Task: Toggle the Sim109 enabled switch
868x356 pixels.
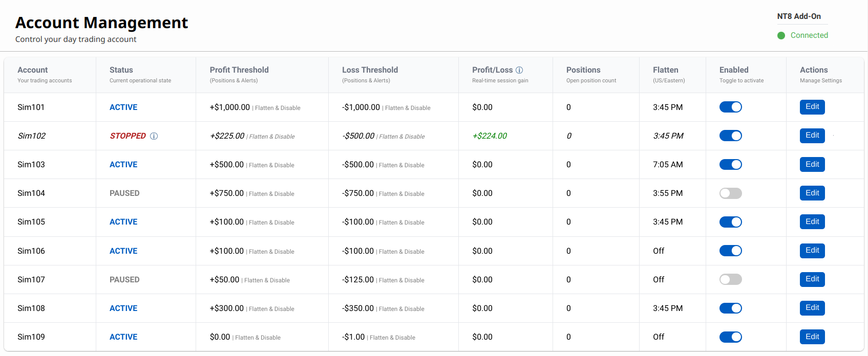Action: tap(731, 337)
